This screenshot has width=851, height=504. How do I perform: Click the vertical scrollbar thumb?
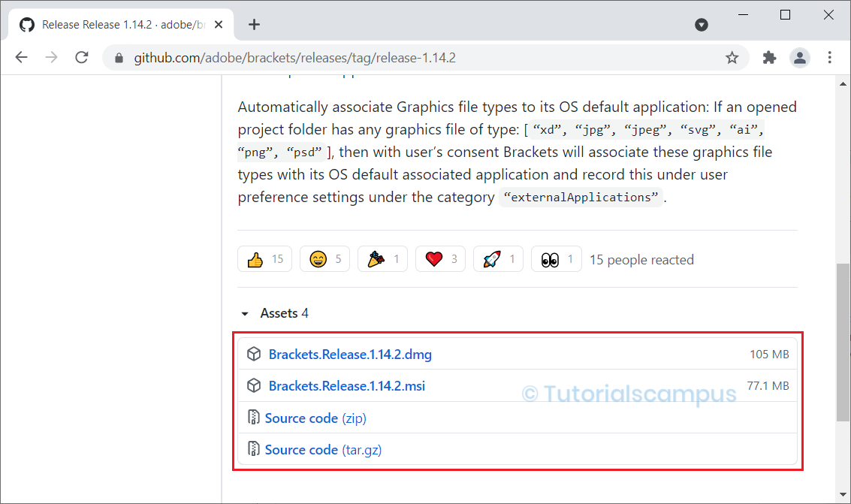click(843, 343)
